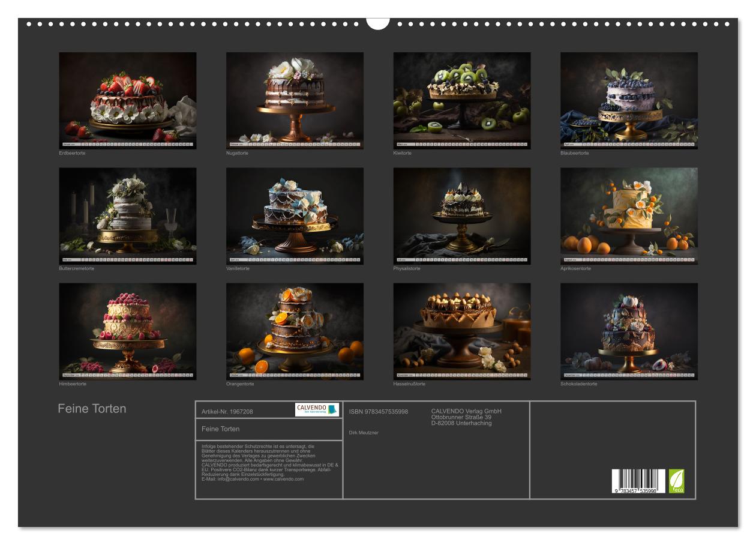Click the Vanilletorte cake image
This screenshot has width=756, height=545.
point(295,216)
